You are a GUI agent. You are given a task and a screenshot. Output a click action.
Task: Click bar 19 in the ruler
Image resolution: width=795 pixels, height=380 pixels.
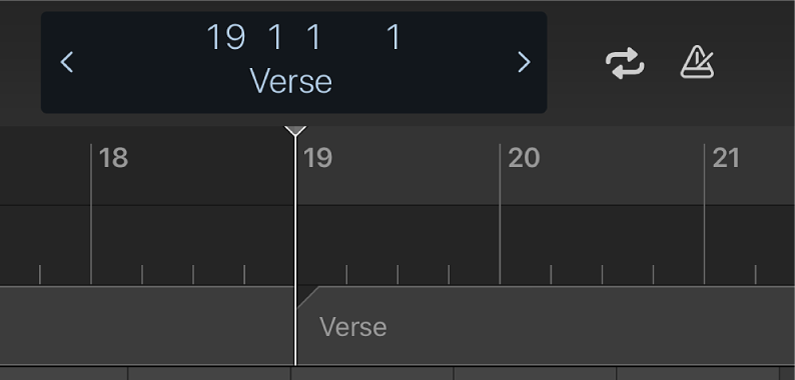317,158
